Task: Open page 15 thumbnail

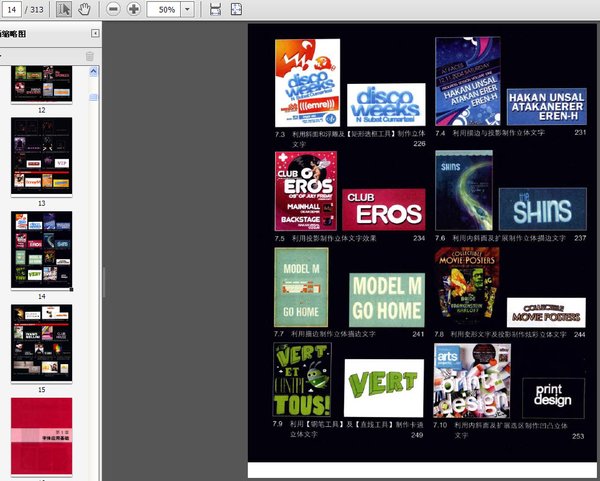Action: [42, 343]
